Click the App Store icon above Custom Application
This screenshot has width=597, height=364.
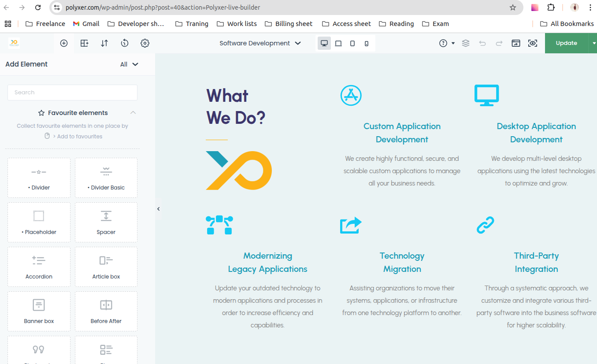point(351,95)
